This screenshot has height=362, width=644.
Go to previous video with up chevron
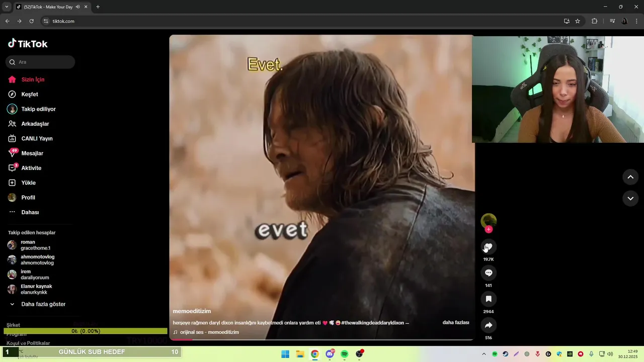[x=630, y=177]
